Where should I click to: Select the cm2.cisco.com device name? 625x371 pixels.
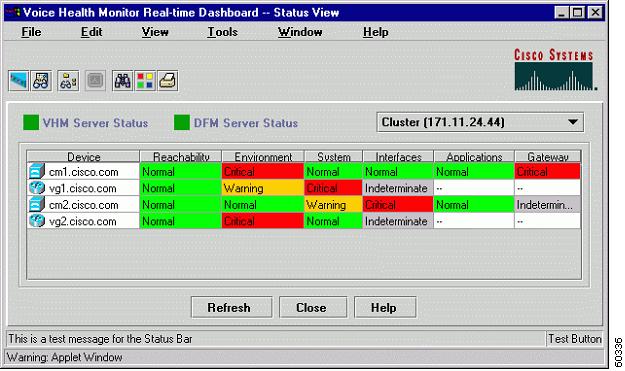point(84,205)
